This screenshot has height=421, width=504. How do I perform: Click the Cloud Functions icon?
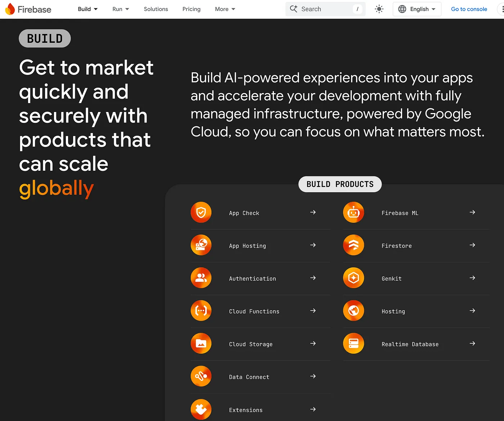pyautogui.click(x=201, y=311)
